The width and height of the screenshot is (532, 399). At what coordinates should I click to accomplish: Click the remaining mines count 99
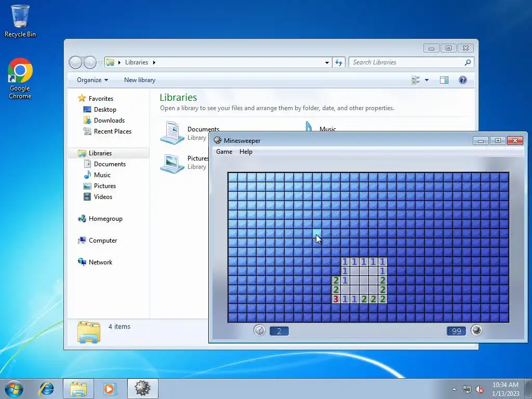click(x=457, y=331)
